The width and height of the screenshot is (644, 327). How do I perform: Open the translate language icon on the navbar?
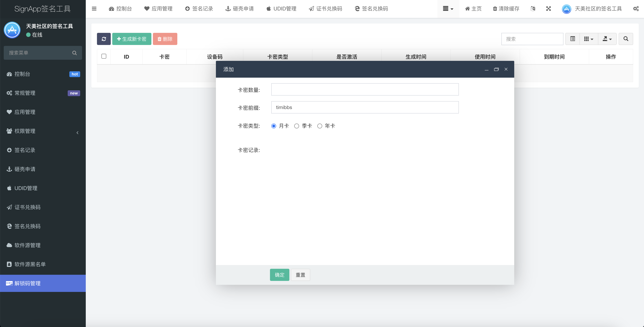533,9
